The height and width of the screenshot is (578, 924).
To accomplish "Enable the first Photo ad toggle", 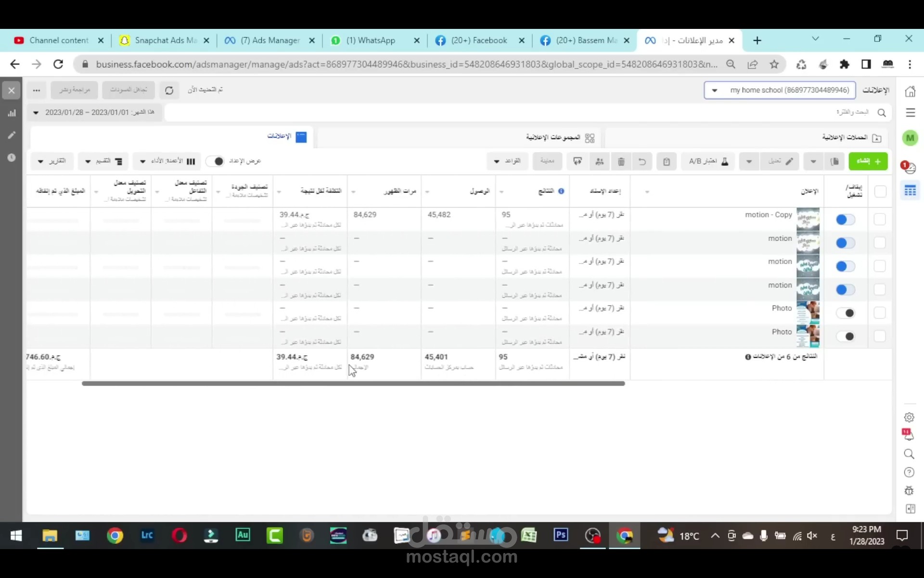I will point(845,313).
